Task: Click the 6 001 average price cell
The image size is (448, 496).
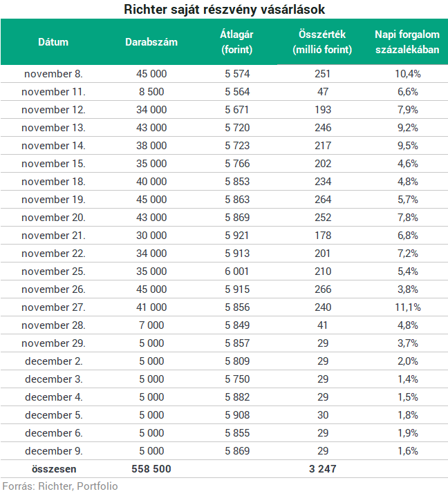Action: click(237, 271)
